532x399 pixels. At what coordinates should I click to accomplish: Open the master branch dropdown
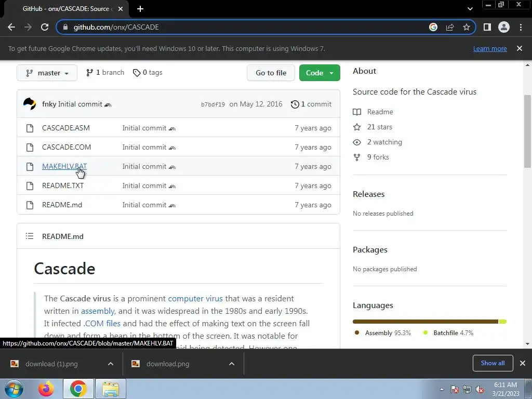[x=47, y=73]
